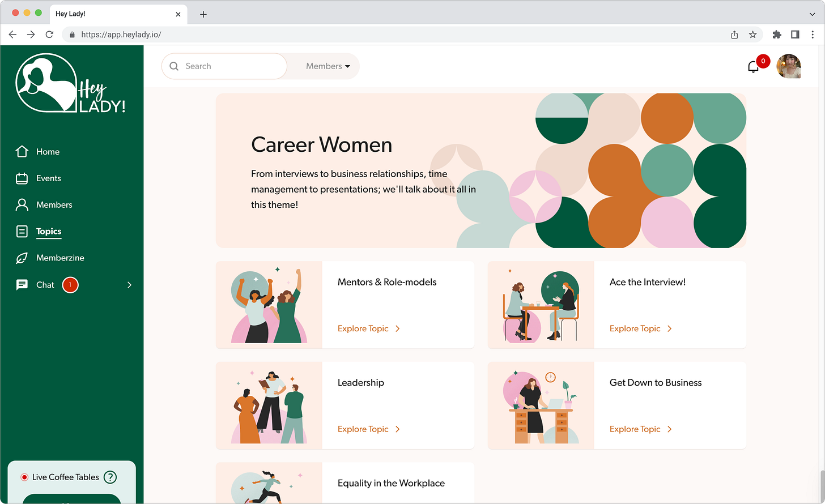Reload the page with refresh icon
Screen dimensions: 825x504
49,35
